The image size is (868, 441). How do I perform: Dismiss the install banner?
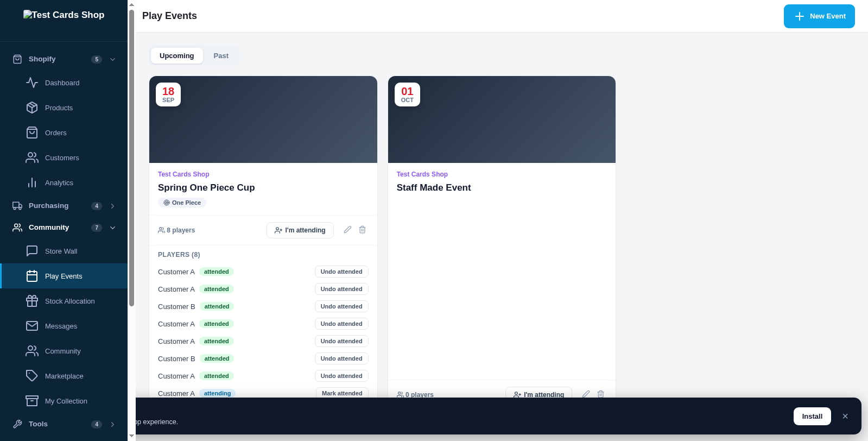point(845,416)
